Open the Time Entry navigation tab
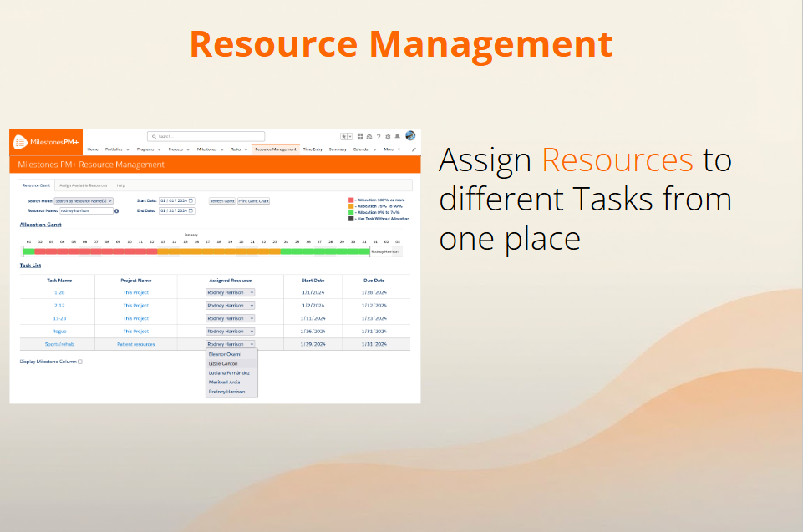The height and width of the screenshot is (532, 803). (x=313, y=149)
